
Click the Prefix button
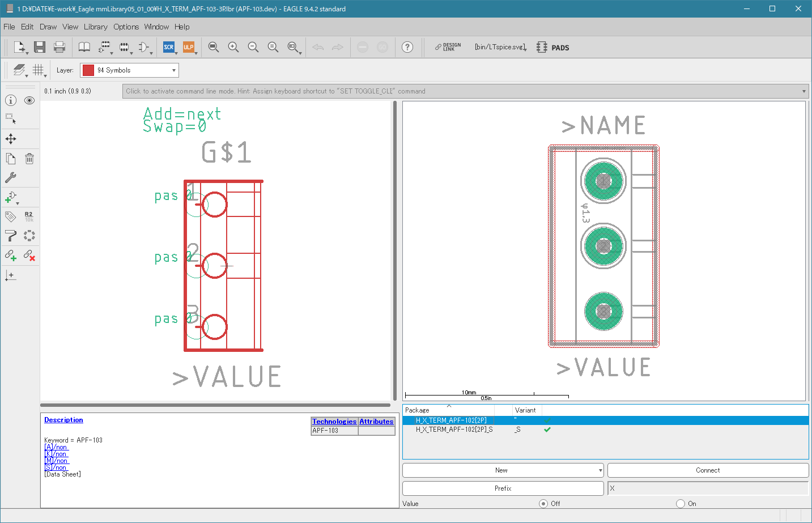click(503, 488)
